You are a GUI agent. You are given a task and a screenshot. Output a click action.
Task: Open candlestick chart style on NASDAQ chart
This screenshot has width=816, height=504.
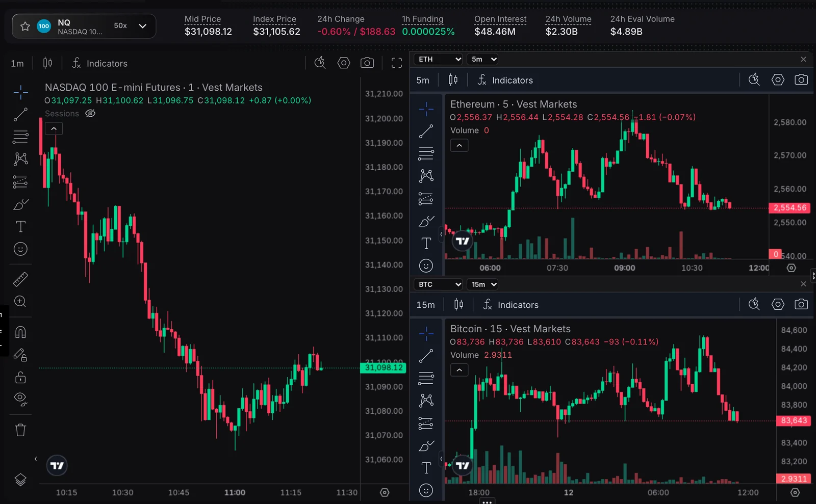point(47,63)
